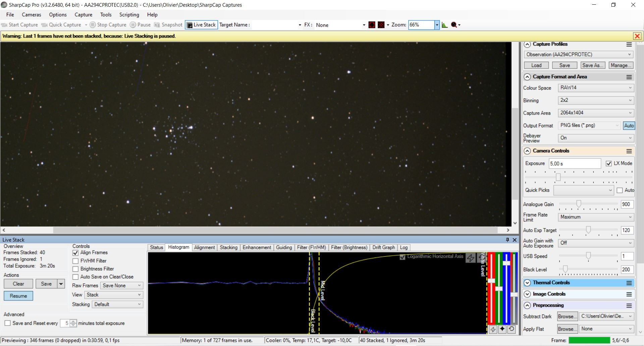Toggle Logarithmic Horizontal Axis checkbox
644x346 pixels.
point(402,257)
